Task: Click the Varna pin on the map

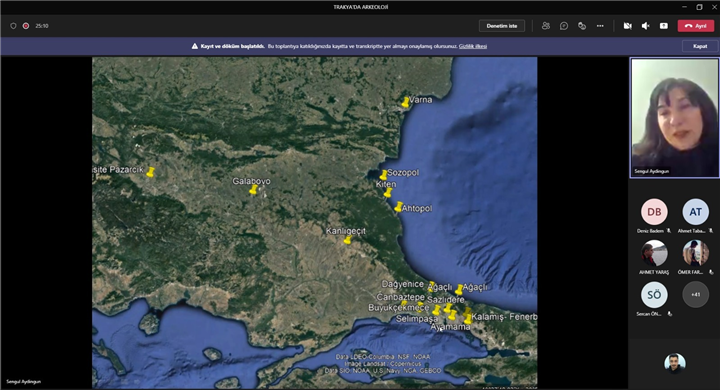Action: pyautogui.click(x=405, y=102)
